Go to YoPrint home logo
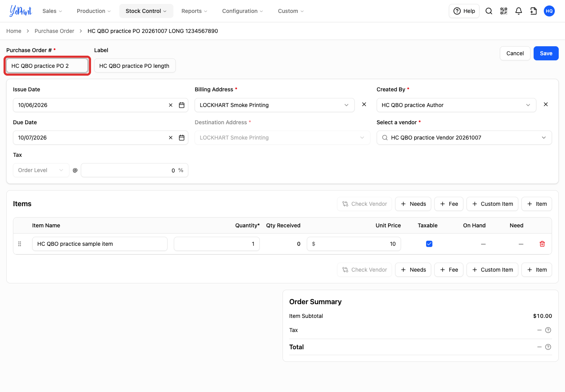The image size is (565, 392). (21, 11)
